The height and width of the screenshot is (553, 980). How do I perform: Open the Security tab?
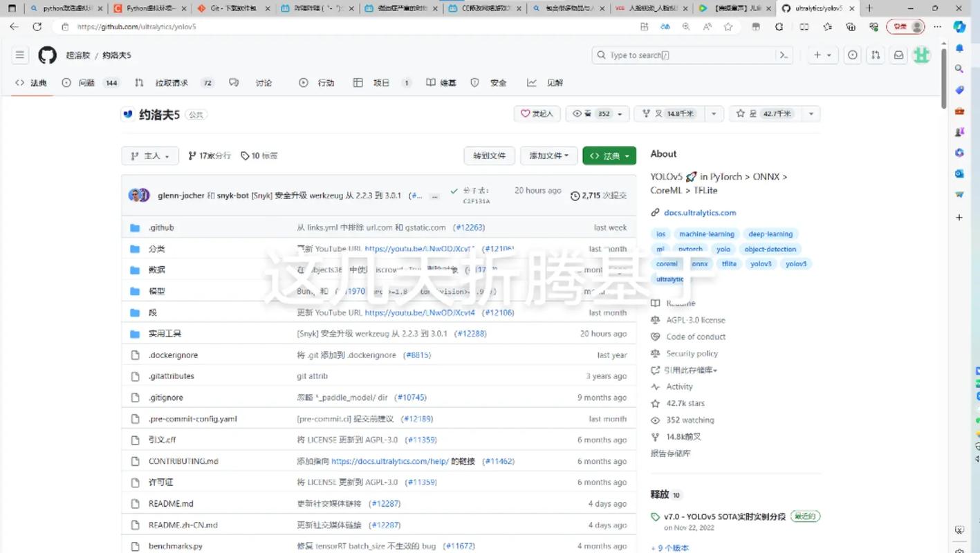(x=488, y=83)
